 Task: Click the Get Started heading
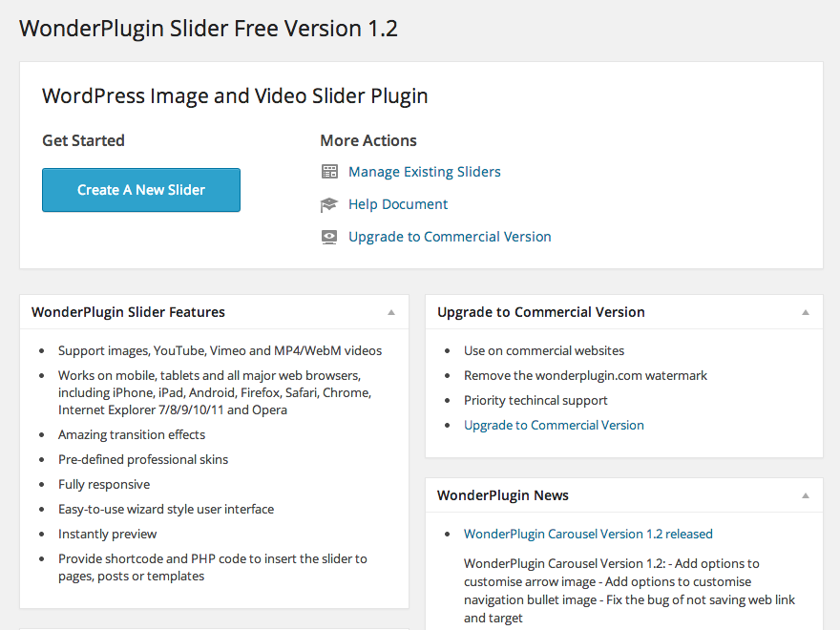tap(83, 140)
